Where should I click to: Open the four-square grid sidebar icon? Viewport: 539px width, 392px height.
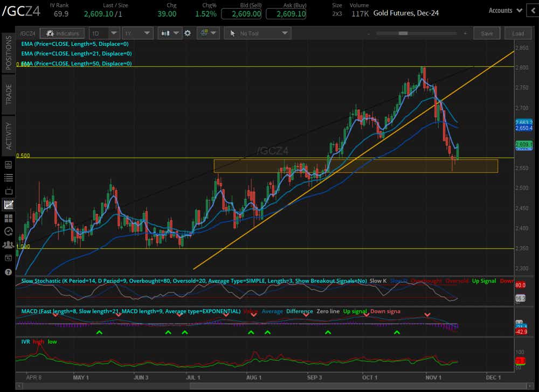8,218
